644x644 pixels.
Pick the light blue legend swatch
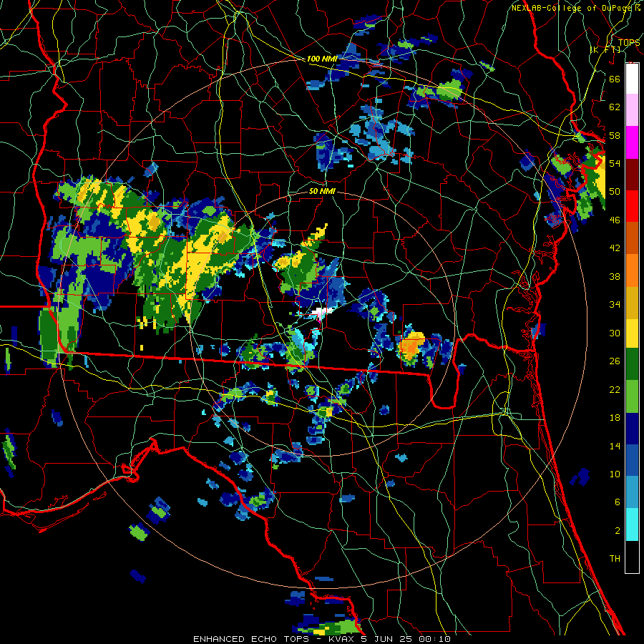click(x=632, y=492)
